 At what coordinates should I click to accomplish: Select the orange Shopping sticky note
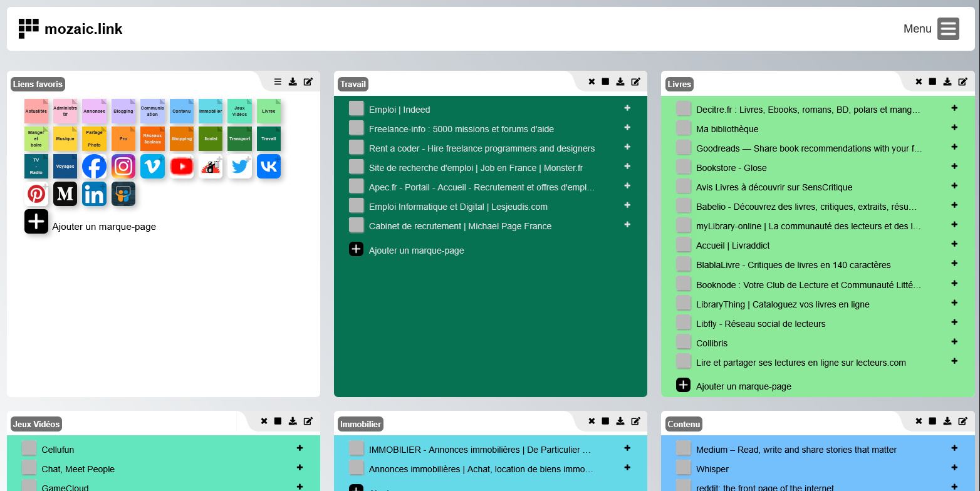click(x=182, y=138)
